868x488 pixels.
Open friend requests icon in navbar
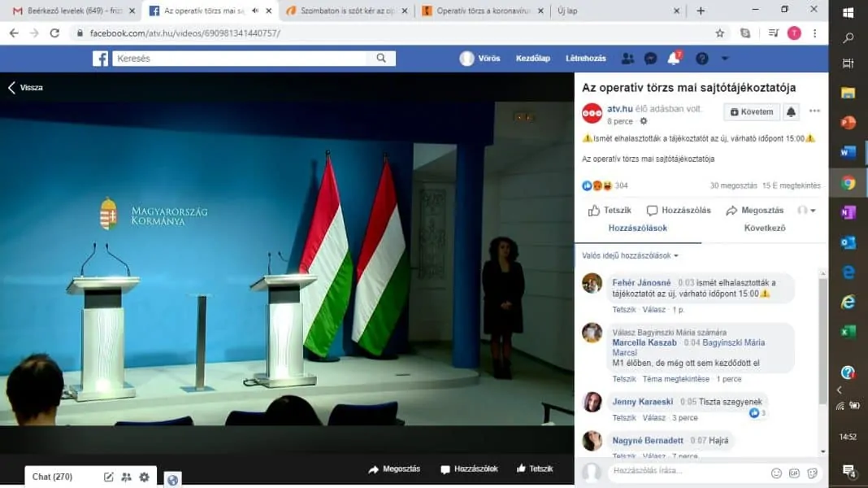[x=627, y=59]
